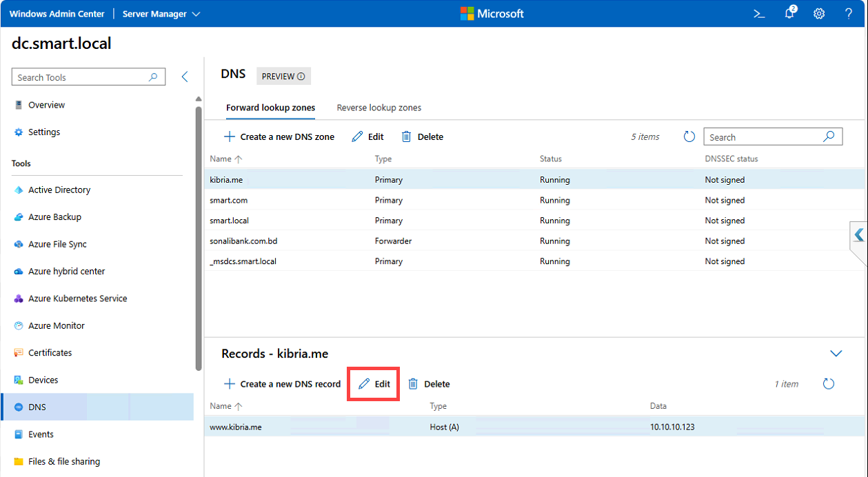Click the Devices icon
Screen dimensions: 868x477
19,380
